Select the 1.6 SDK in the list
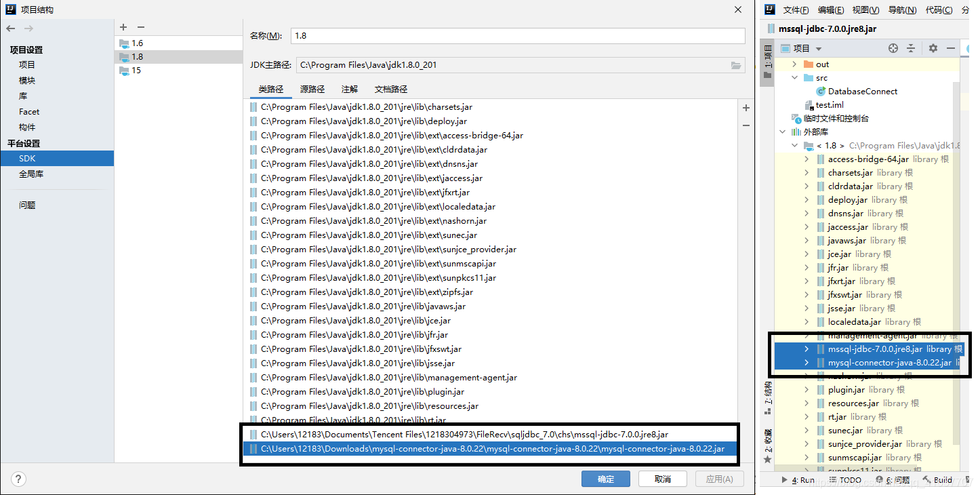The image size is (980, 495). 178,43
